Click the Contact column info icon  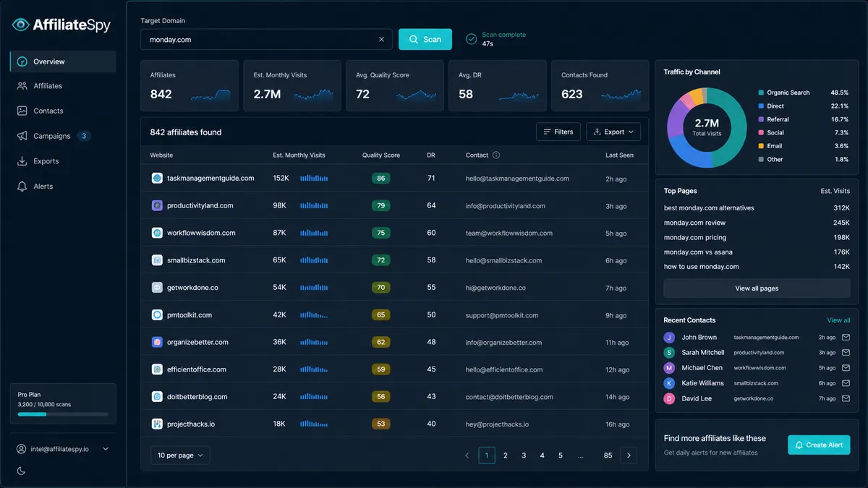[496, 155]
